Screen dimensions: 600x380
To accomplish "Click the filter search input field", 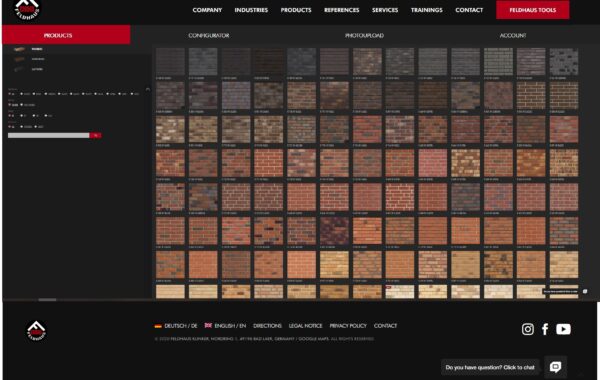I will point(49,135).
